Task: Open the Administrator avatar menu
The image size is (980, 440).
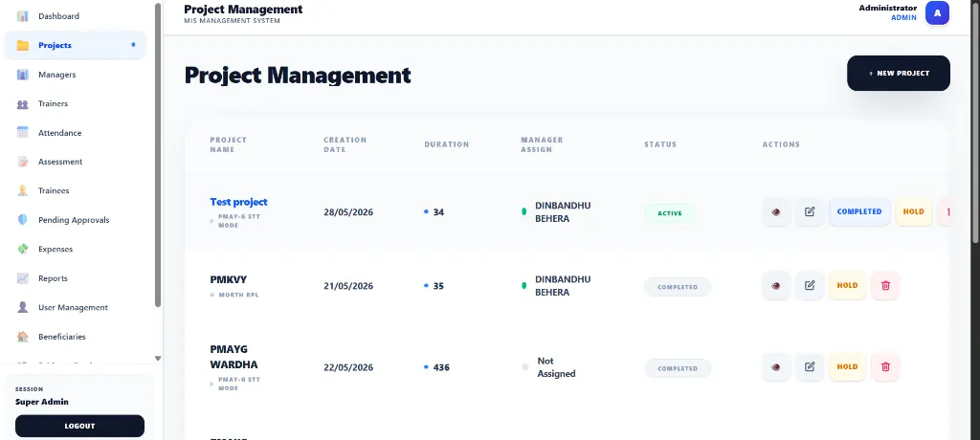Action: (x=937, y=13)
